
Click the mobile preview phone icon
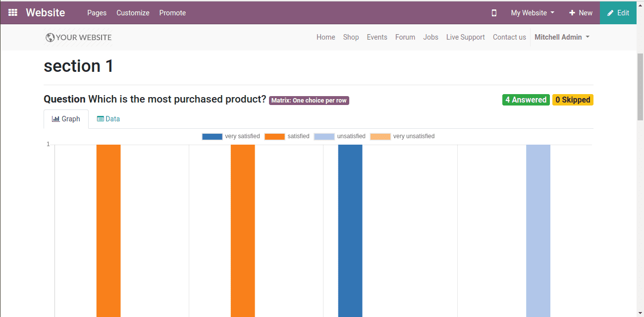(x=494, y=13)
